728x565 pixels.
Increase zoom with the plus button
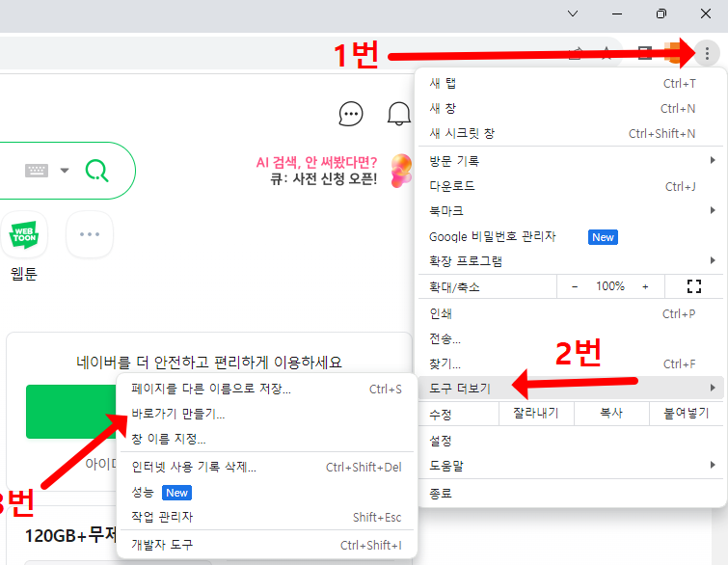(x=645, y=286)
